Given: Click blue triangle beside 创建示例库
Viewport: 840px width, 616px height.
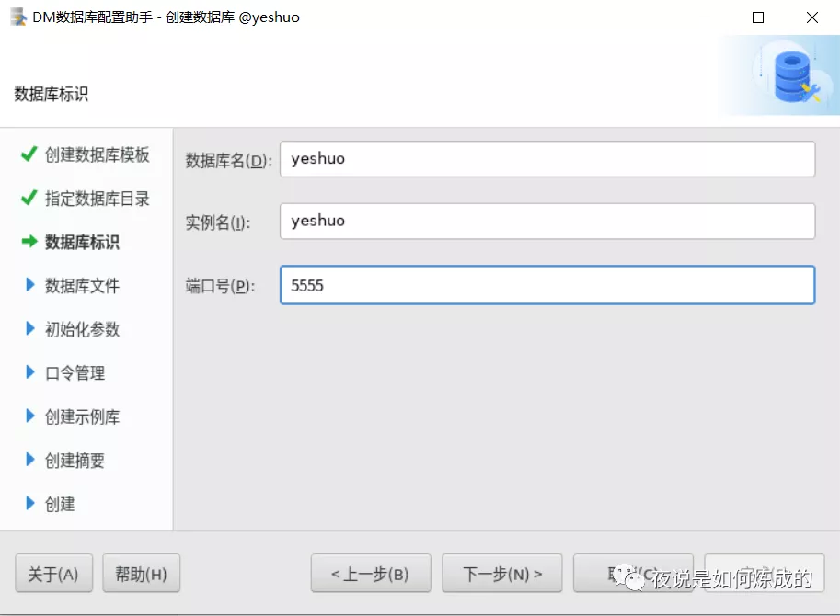Looking at the screenshot, I should tap(30, 416).
